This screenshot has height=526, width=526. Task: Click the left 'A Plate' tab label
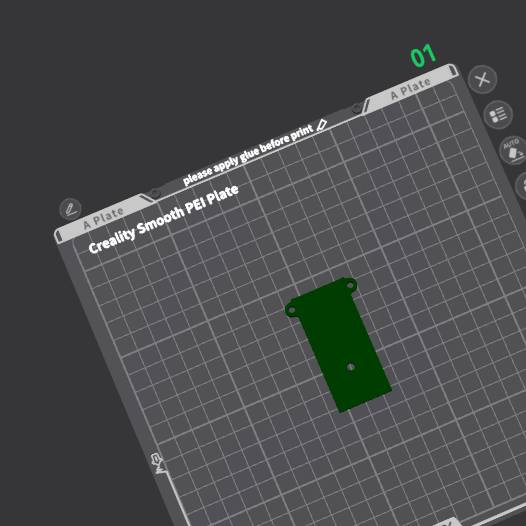[103, 218]
